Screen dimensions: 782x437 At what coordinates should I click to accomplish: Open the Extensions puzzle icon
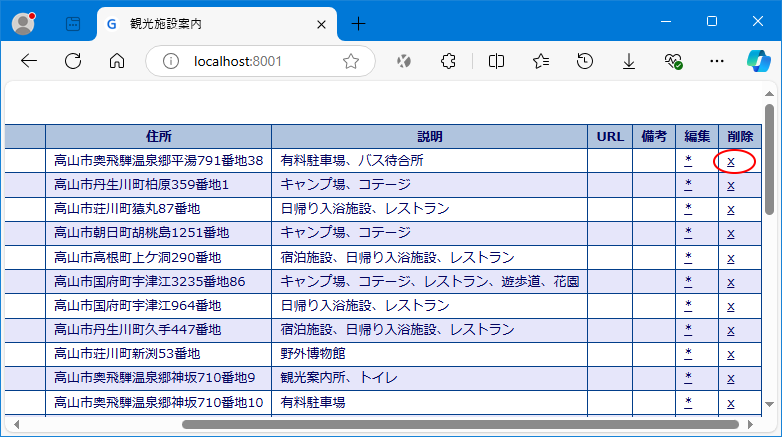pos(448,61)
